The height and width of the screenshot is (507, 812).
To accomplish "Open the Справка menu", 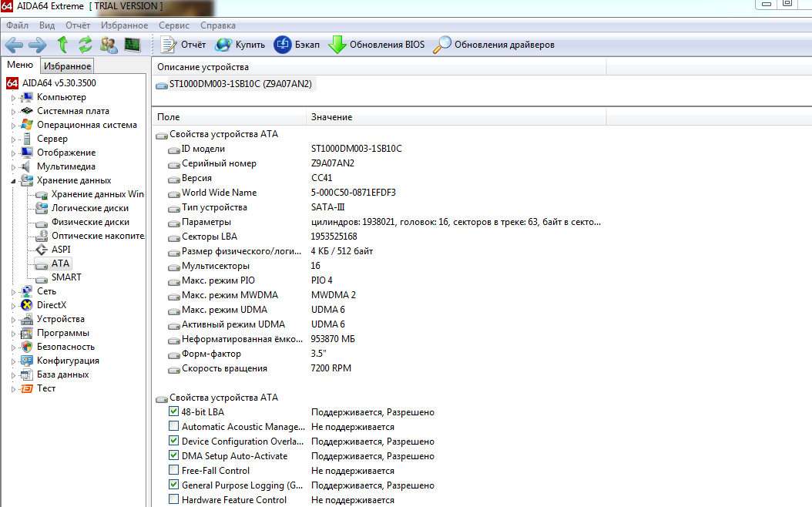I will (218, 25).
